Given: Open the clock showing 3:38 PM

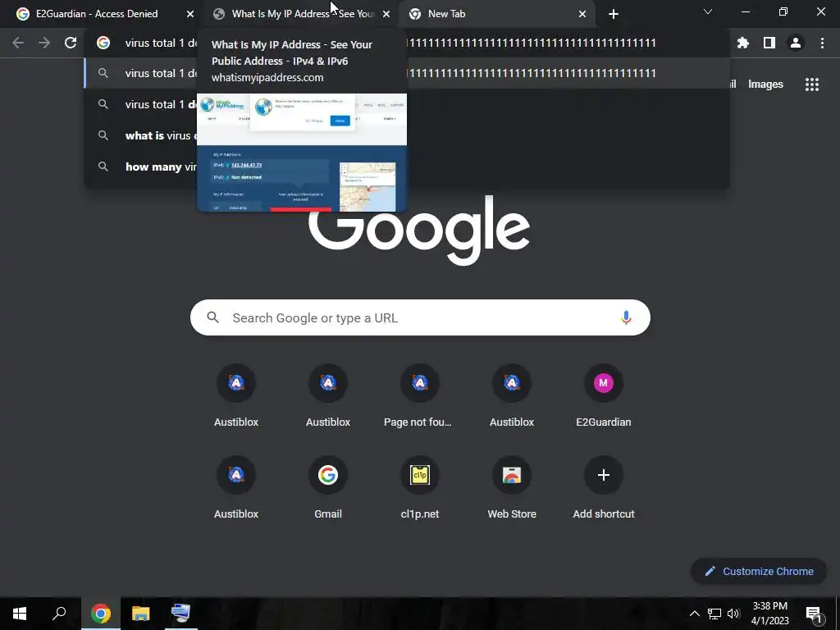Looking at the screenshot, I should pos(769,614).
